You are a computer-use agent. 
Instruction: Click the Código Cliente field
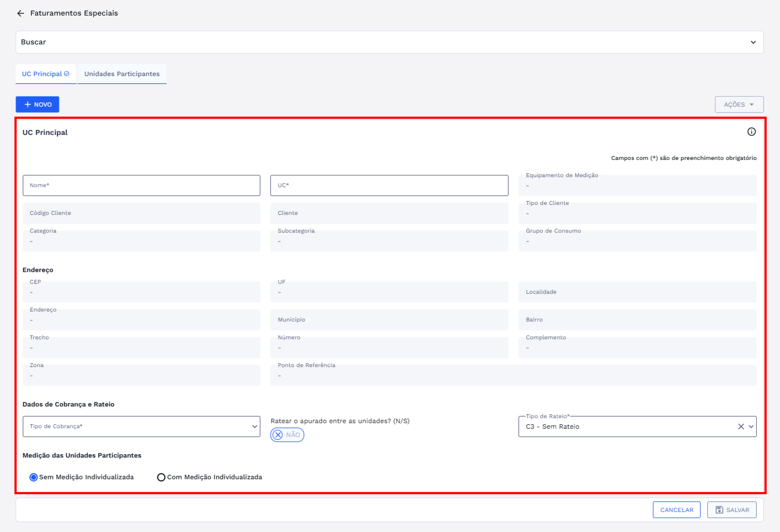click(x=141, y=213)
